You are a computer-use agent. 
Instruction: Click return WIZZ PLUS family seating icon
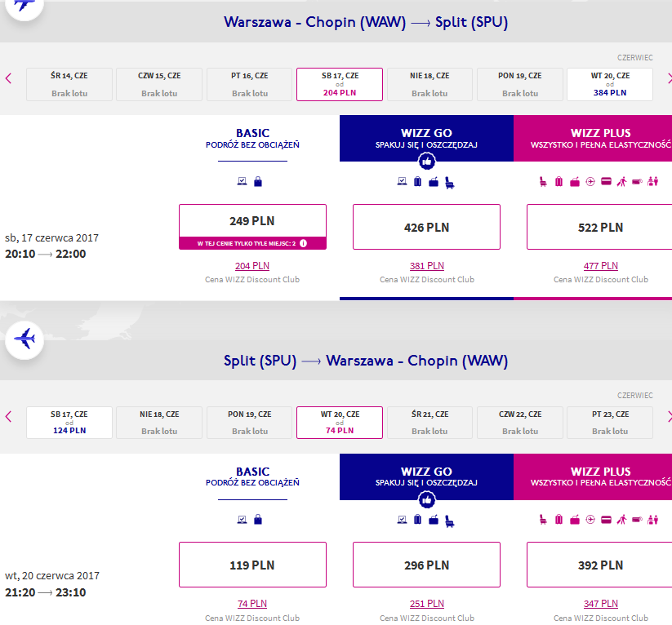652,520
